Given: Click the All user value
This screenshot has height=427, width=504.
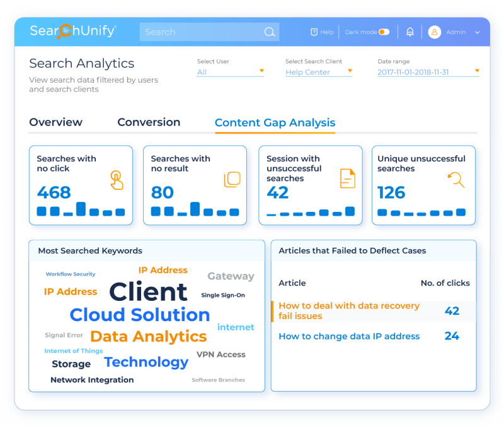Looking at the screenshot, I should (202, 73).
